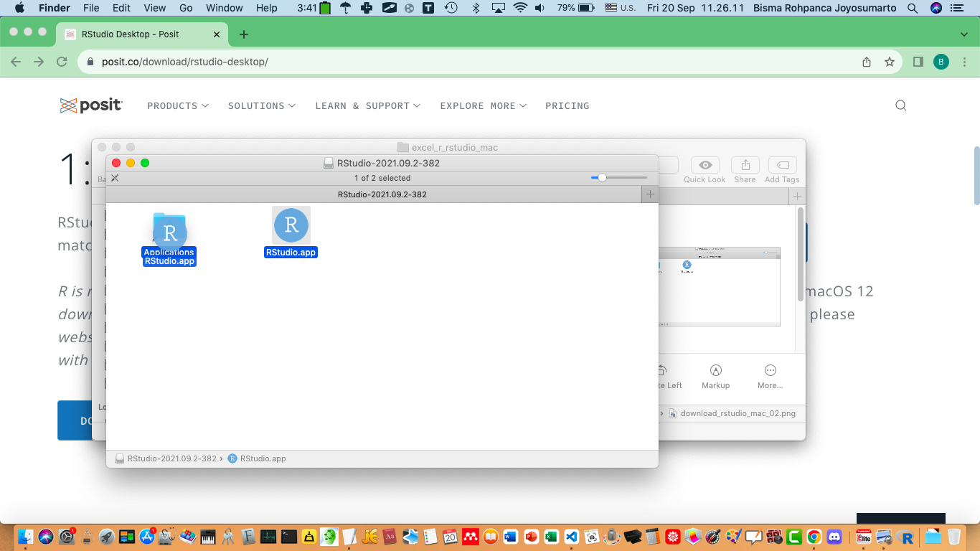Open the File menu in the menu bar
Viewport: 980px width, 551px height.
[x=91, y=8]
